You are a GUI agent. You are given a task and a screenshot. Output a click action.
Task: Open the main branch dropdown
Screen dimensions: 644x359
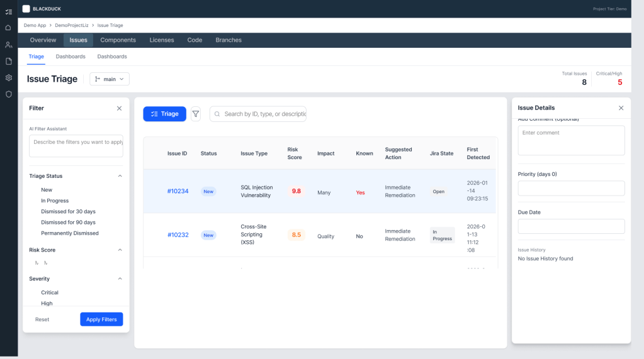click(110, 79)
